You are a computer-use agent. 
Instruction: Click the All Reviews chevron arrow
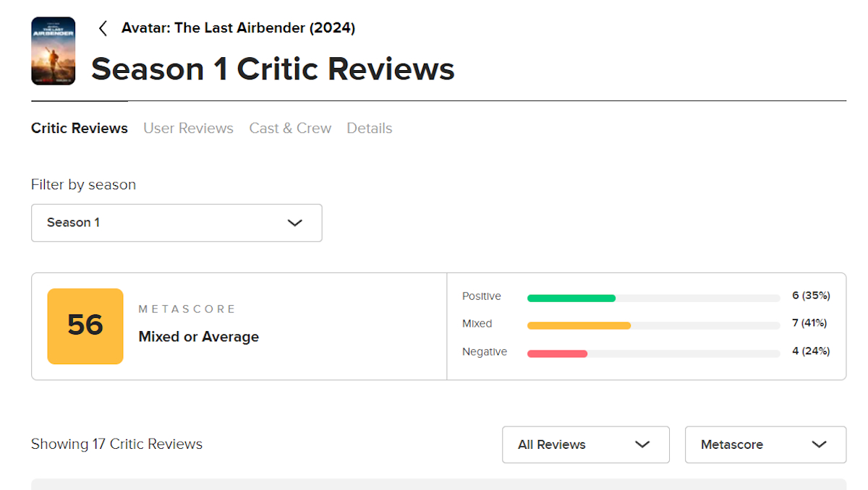pos(642,444)
